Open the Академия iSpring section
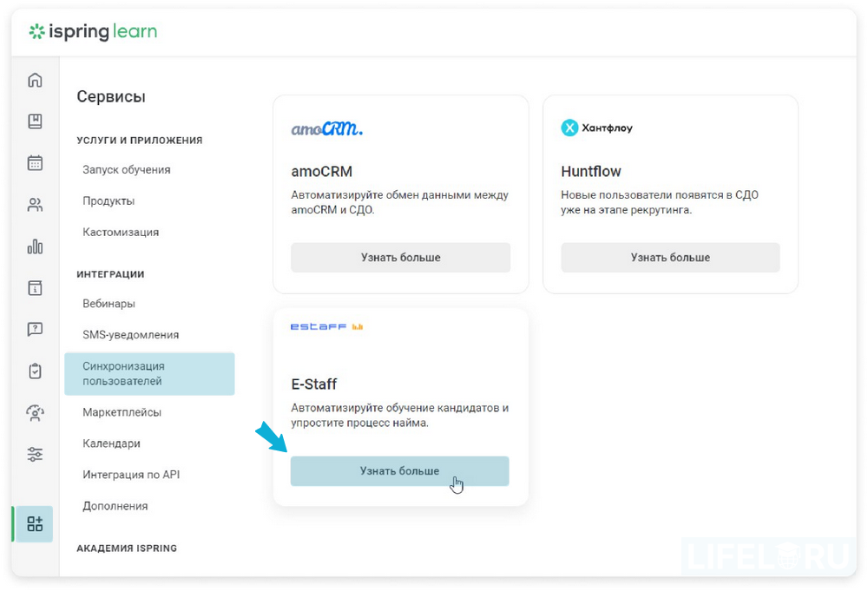 [125, 548]
